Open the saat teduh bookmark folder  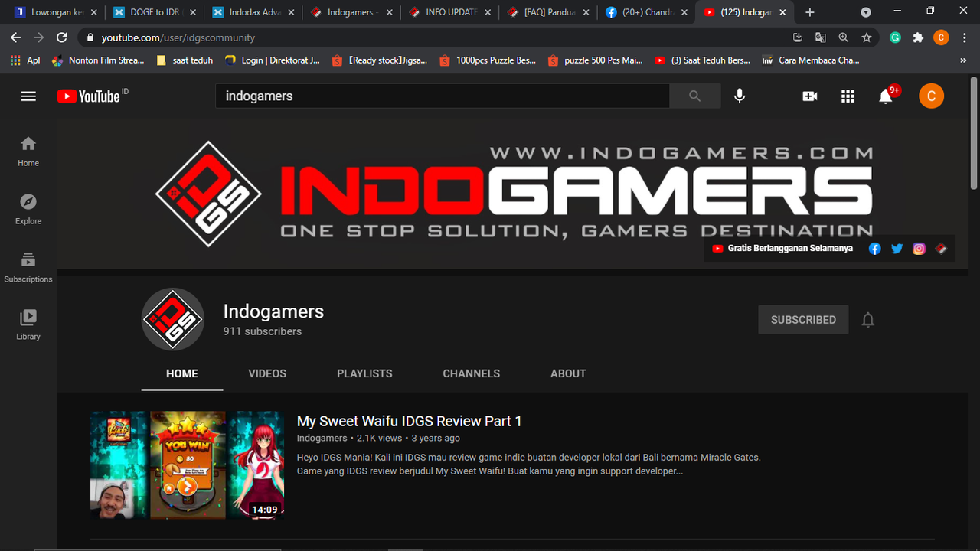coord(184,60)
